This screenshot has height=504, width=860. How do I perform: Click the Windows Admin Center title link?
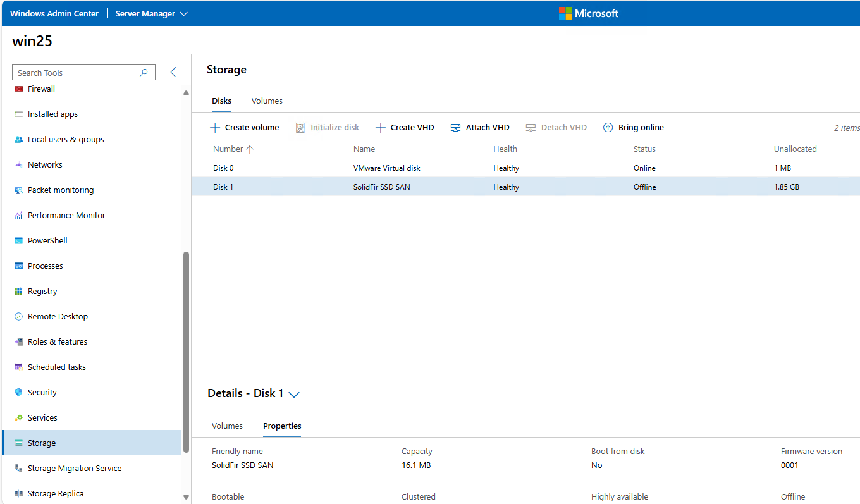click(x=54, y=13)
